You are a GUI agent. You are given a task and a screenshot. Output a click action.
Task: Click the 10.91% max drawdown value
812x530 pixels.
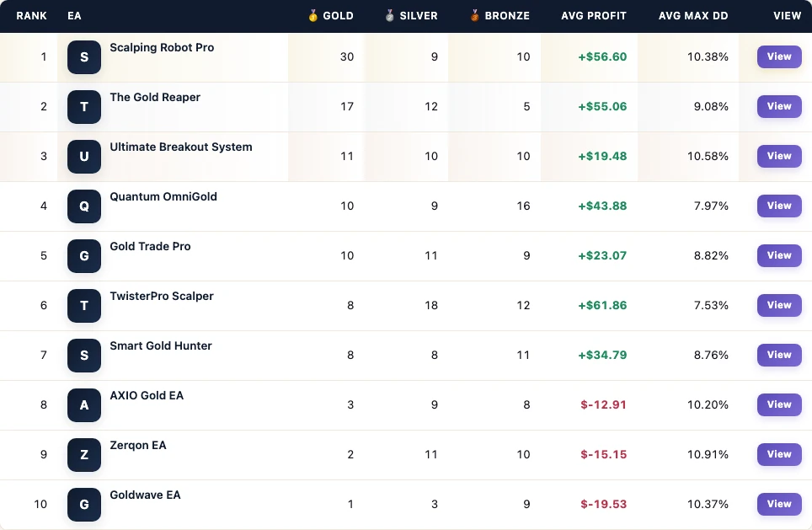click(x=708, y=455)
